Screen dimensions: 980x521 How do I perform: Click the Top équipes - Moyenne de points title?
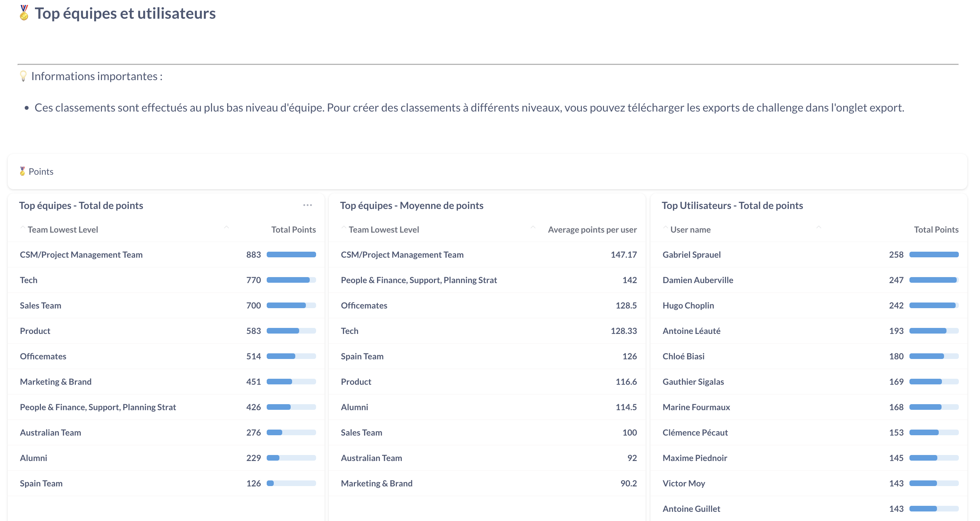tap(411, 205)
